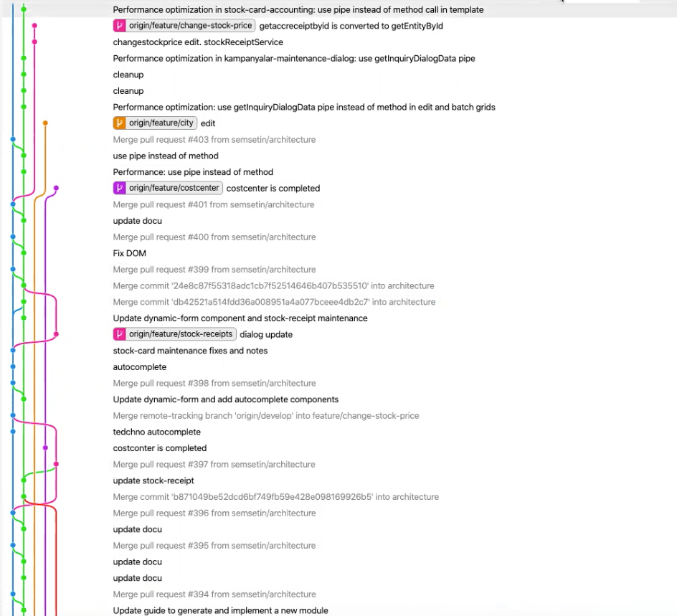Select 'Merge remote-tracking branch origin/develop' commit
The height and width of the screenshot is (616, 677).
point(266,416)
